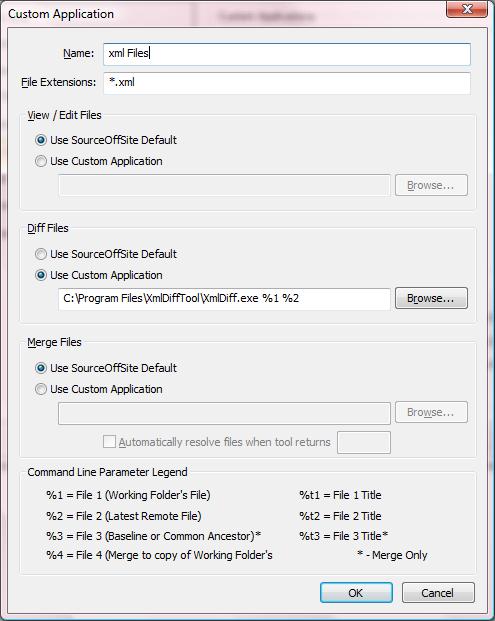Click the tool return value field
The image size is (495, 621).
[x=364, y=442]
